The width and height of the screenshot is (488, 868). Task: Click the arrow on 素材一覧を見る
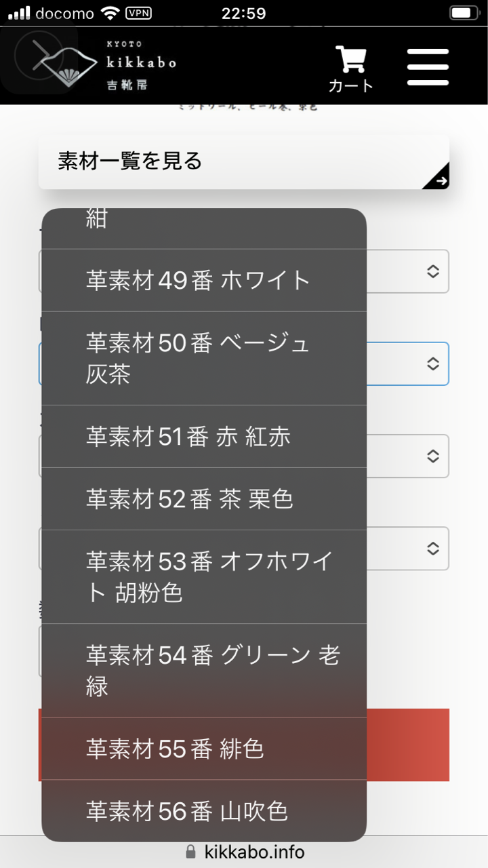[x=441, y=180]
